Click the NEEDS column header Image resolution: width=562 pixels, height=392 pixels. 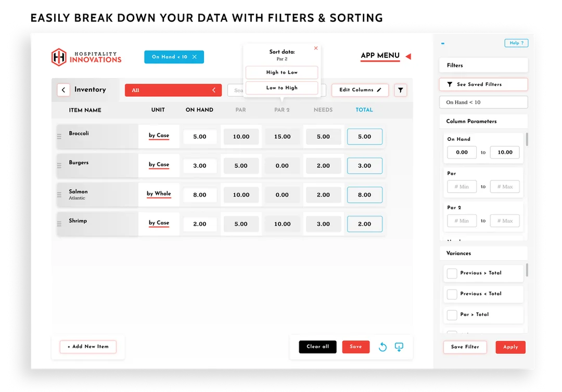[323, 110]
